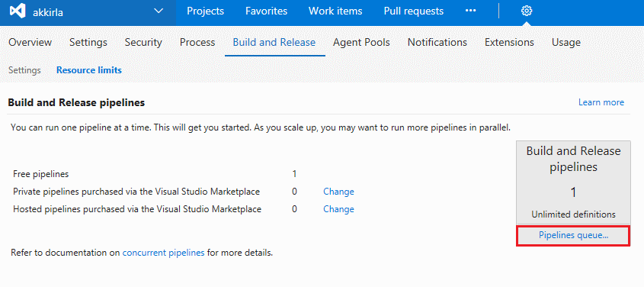The width and height of the screenshot is (644, 287).
Task: Open the Usage tab
Action: (566, 42)
